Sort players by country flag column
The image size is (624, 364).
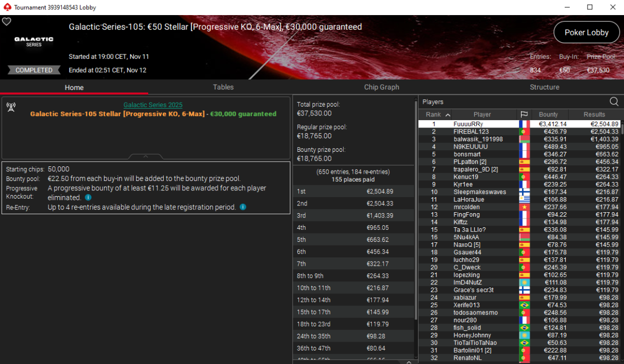pos(524,114)
